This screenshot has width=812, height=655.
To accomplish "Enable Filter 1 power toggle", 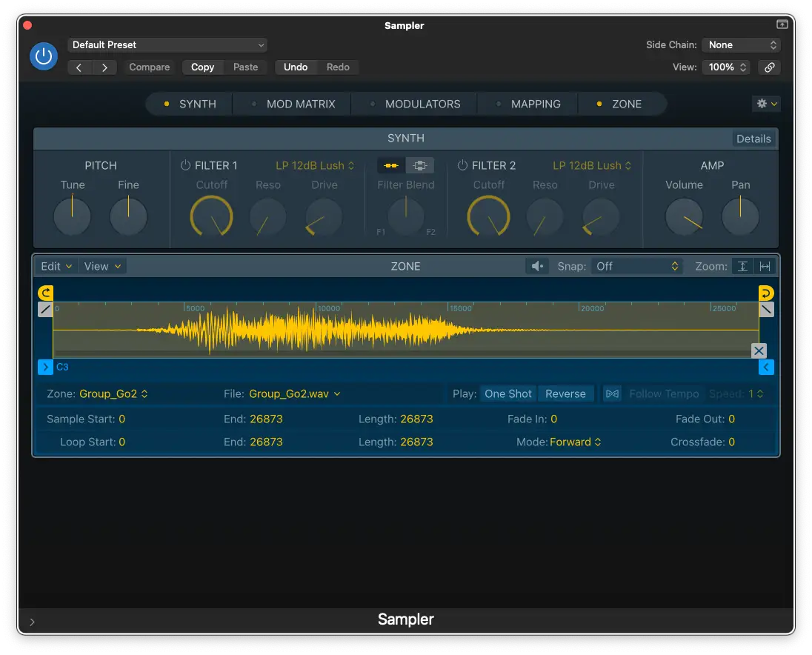I will click(185, 165).
